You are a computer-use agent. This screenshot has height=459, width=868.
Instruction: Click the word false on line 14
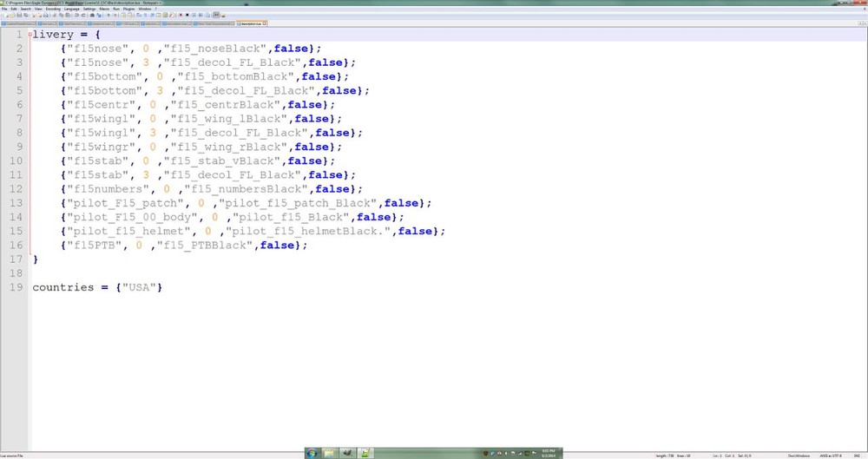(373, 217)
